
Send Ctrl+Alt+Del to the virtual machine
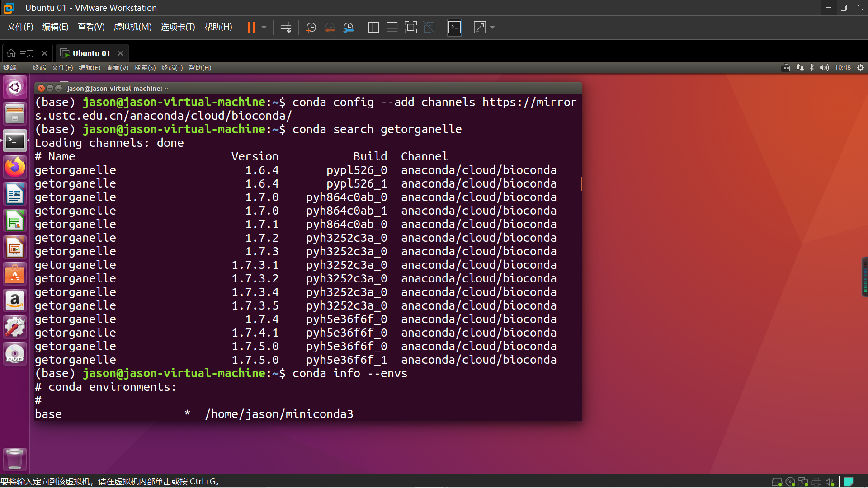point(286,28)
